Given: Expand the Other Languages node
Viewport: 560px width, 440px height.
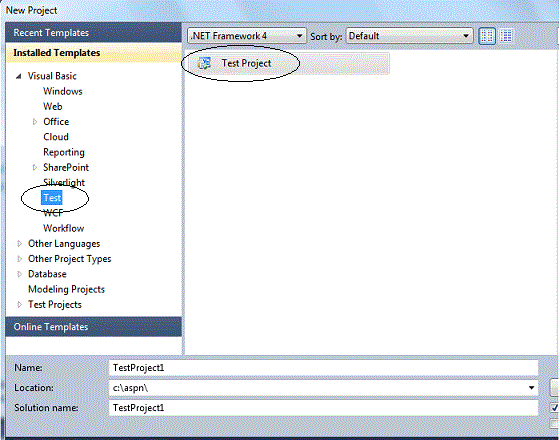Looking at the screenshot, I should pyautogui.click(x=20, y=244).
